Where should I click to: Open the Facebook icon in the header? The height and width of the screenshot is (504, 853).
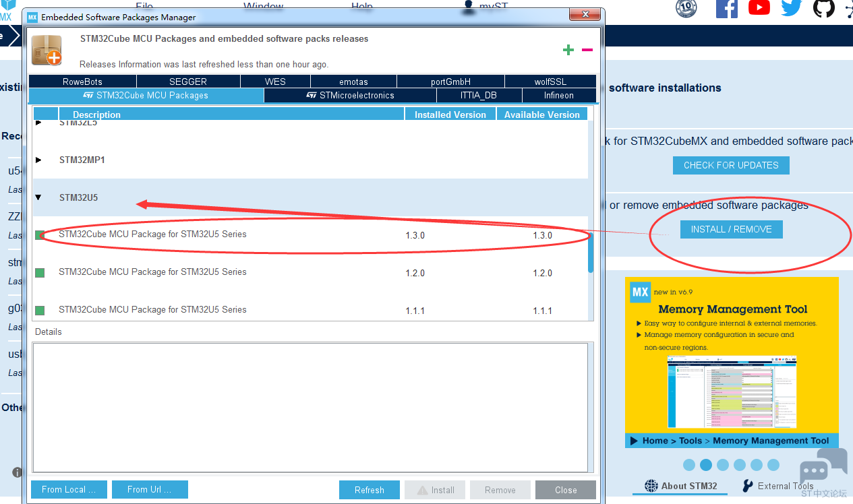[x=727, y=7]
